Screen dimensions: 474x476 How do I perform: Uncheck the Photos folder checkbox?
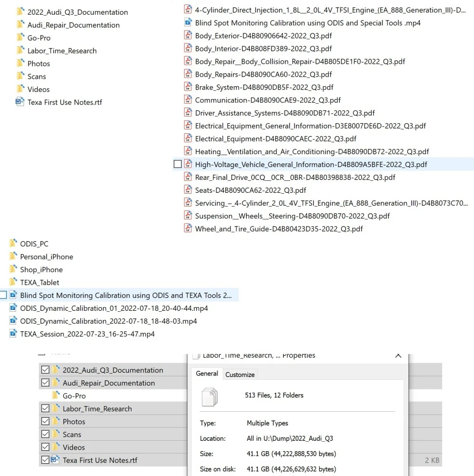click(45, 421)
